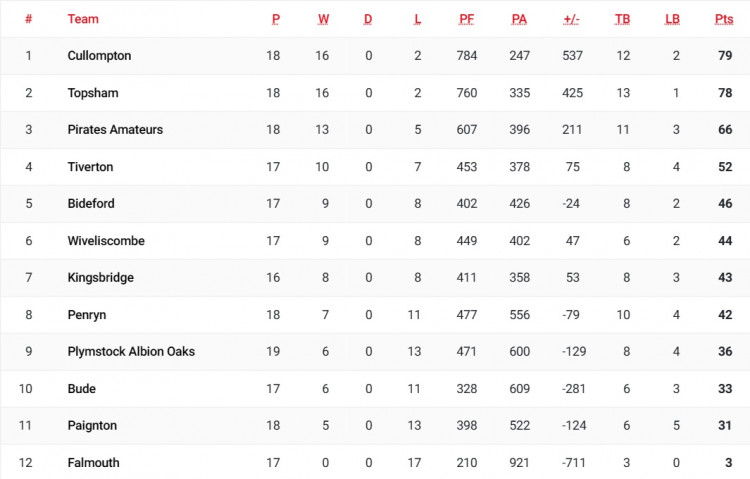
Task: Click the P played column header
Action: tap(276, 19)
